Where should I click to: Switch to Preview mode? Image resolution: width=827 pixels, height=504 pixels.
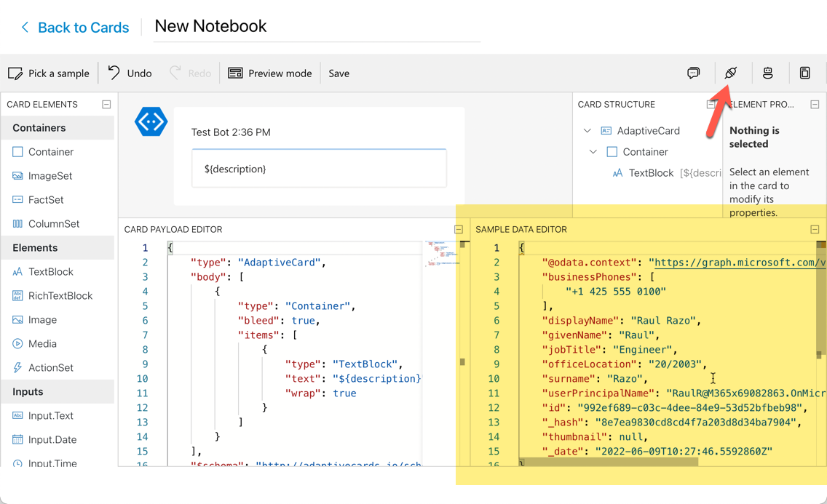[270, 73]
